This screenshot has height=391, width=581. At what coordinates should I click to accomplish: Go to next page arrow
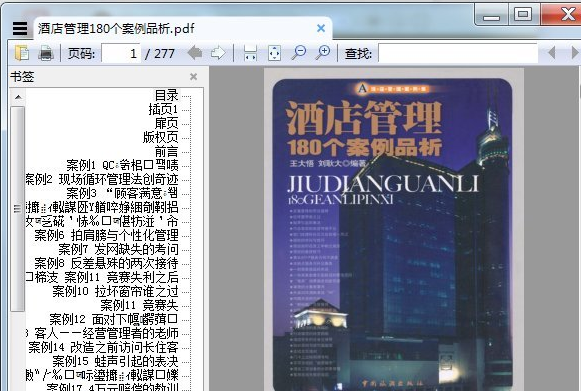pyautogui.click(x=218, y=53)
